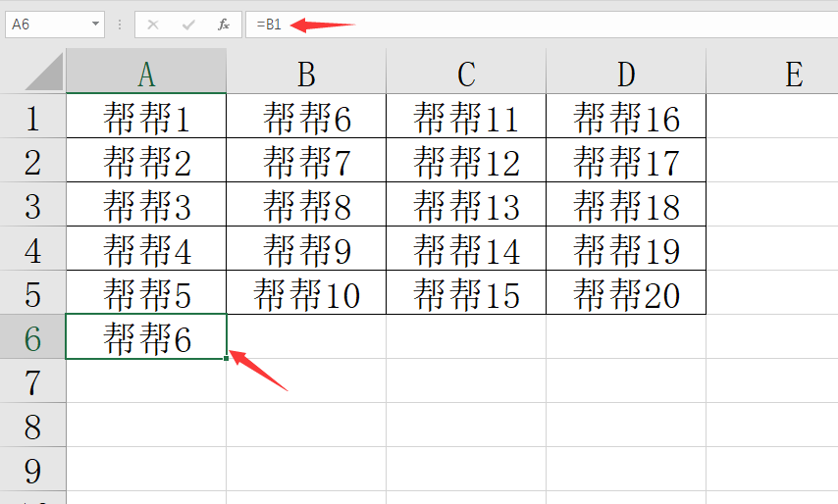This screenshot has width=838, height=504.
Task: Select column D header
Action: pos(626,71)
